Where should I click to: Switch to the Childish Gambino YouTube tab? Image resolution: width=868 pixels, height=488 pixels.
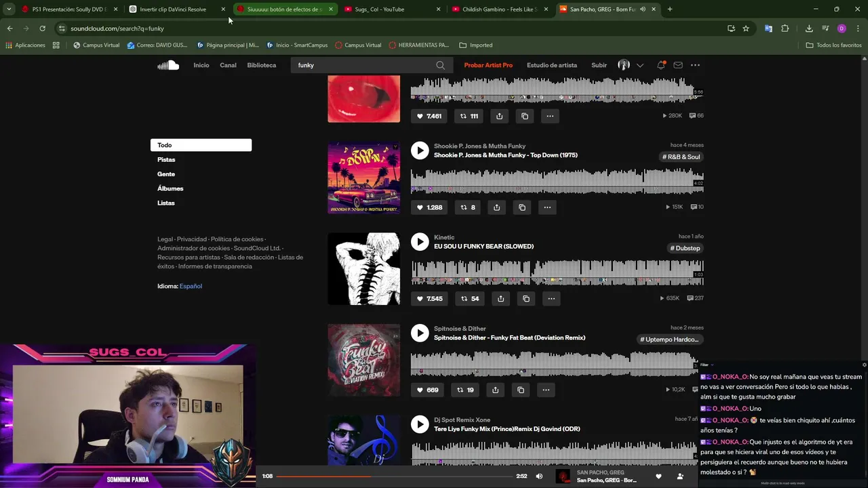click(500, 9)
